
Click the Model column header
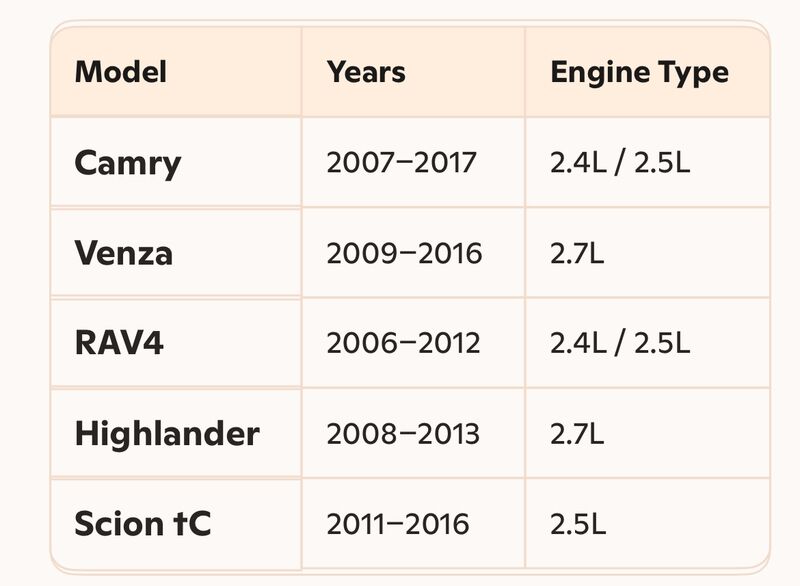point(120,72)
